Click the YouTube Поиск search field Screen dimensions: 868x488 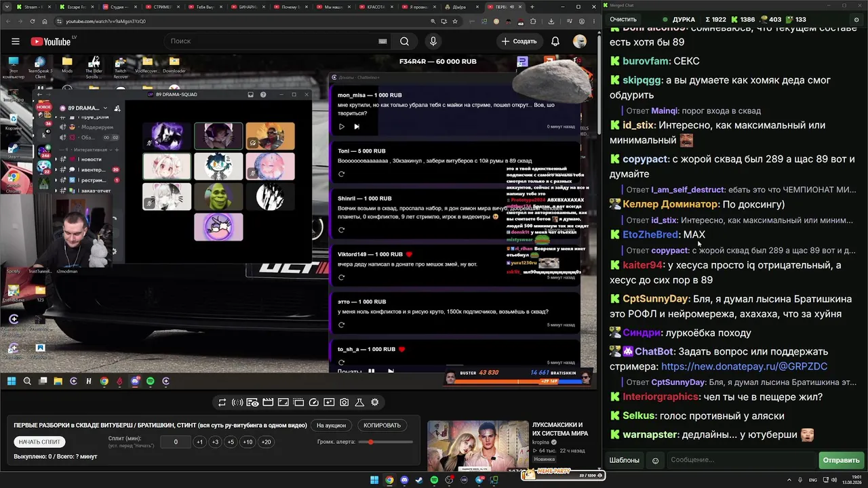(278, 41)
